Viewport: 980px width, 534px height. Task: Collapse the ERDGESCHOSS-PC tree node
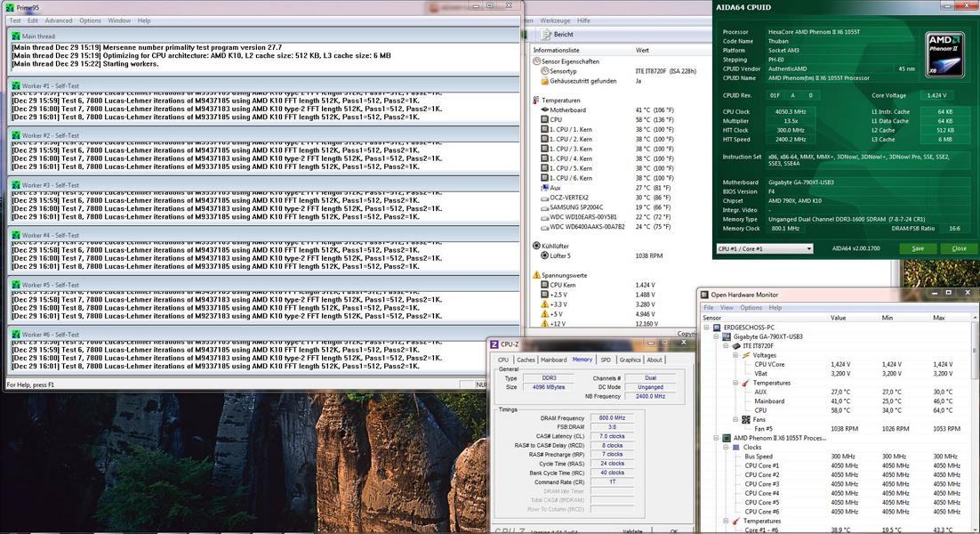tap(707, 327)
